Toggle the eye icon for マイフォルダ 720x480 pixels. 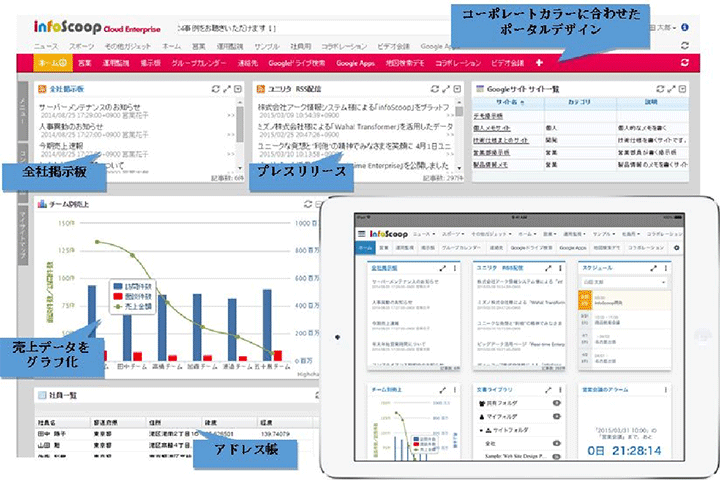click(557, 416)
